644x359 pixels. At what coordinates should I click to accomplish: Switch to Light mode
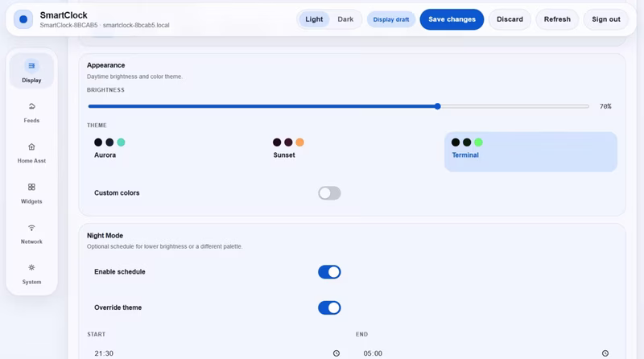[314, 19]
